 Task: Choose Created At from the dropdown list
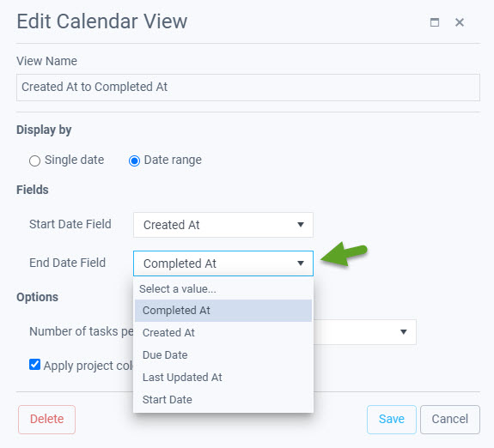223,333
